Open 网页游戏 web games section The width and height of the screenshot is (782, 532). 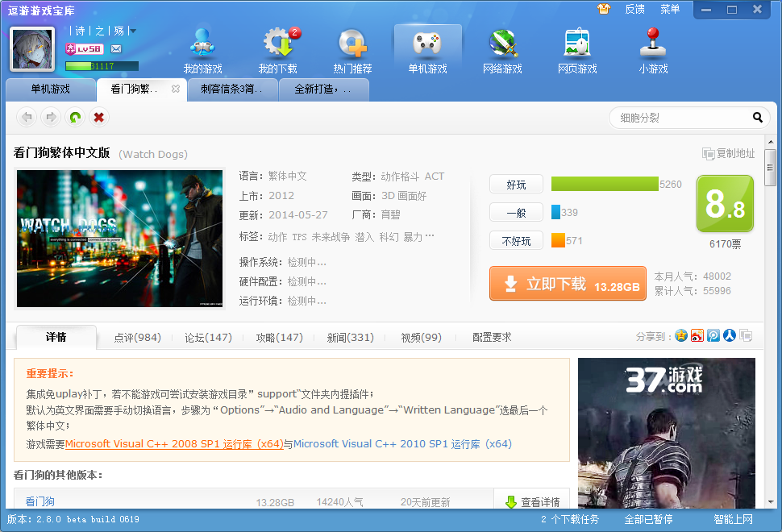coord(577,51)
